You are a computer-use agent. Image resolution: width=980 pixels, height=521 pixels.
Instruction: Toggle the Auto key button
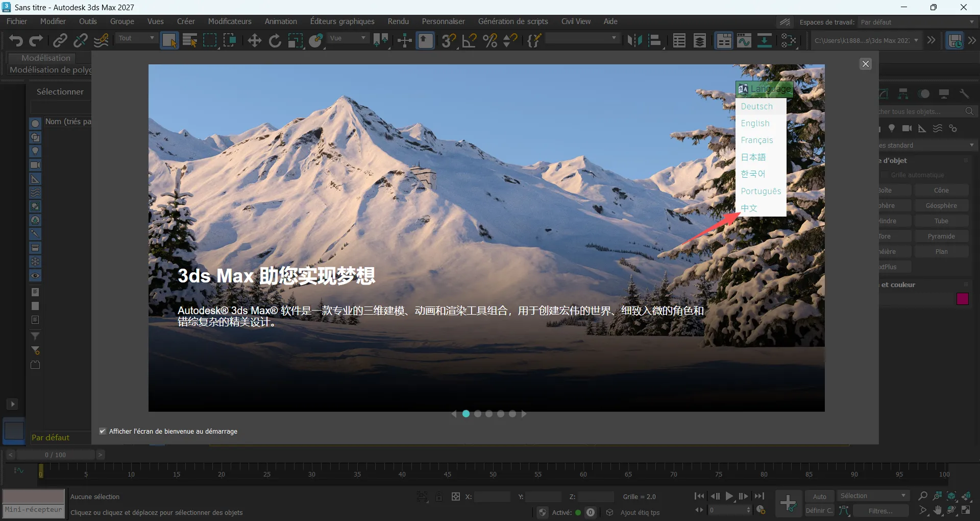(819, 496)
